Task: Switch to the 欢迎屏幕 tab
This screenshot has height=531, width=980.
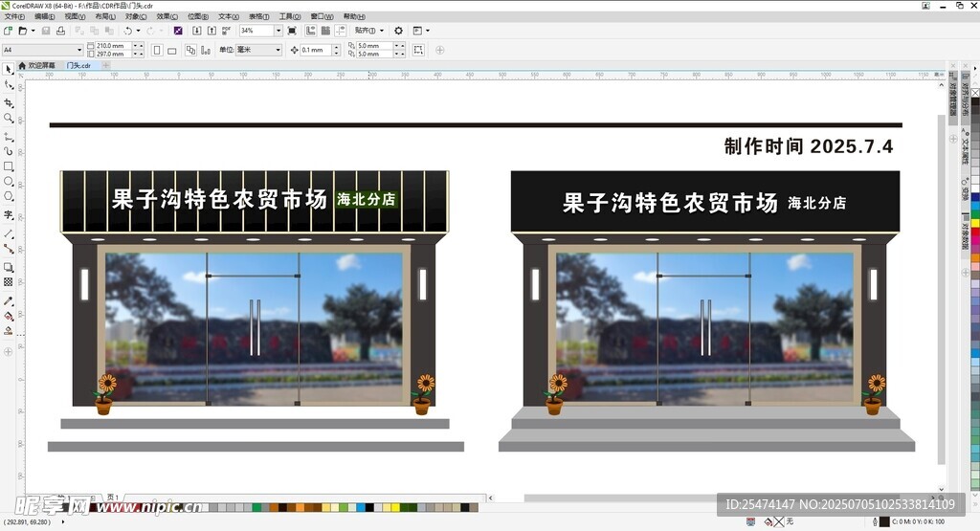Action: coord(40,65)
